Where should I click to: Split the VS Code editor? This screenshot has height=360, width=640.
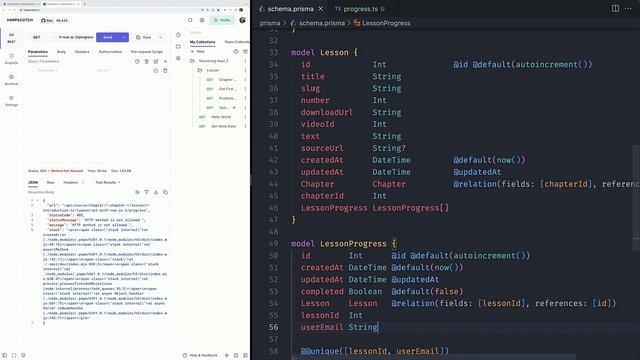tap(615, 9)
